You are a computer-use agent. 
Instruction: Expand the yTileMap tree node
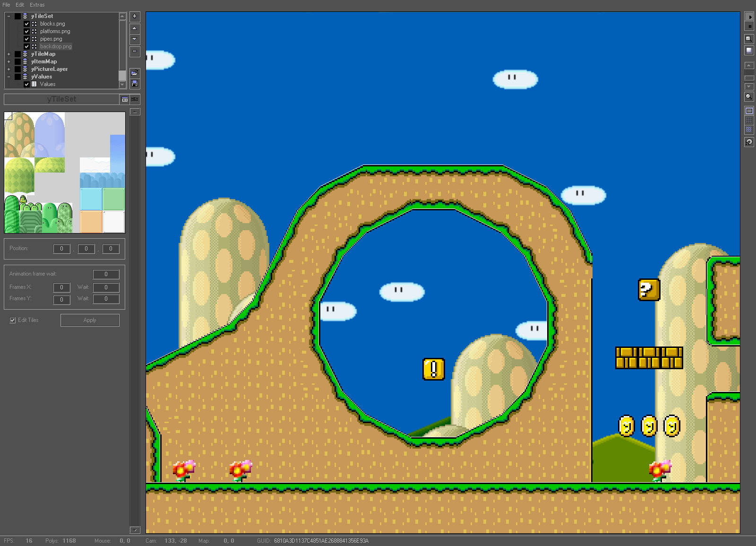(9, 54)
